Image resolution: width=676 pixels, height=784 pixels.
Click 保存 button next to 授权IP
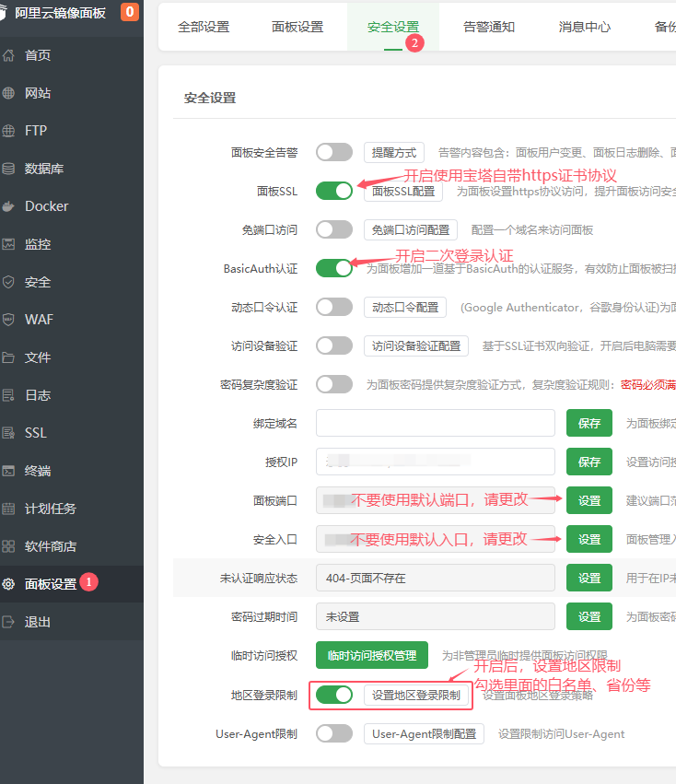589,462
